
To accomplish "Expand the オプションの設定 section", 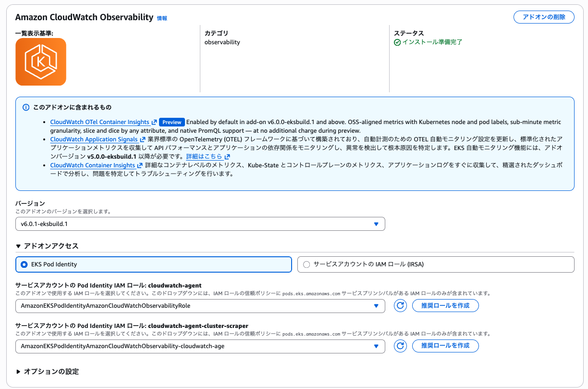I will point(47,371).
